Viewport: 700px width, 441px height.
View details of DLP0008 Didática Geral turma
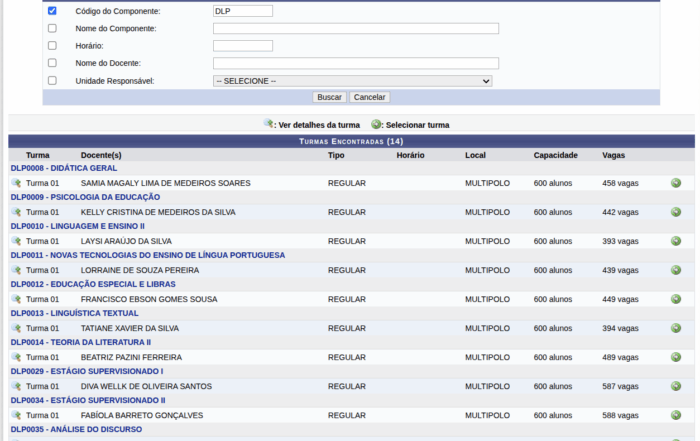click(x=16, y=183)
